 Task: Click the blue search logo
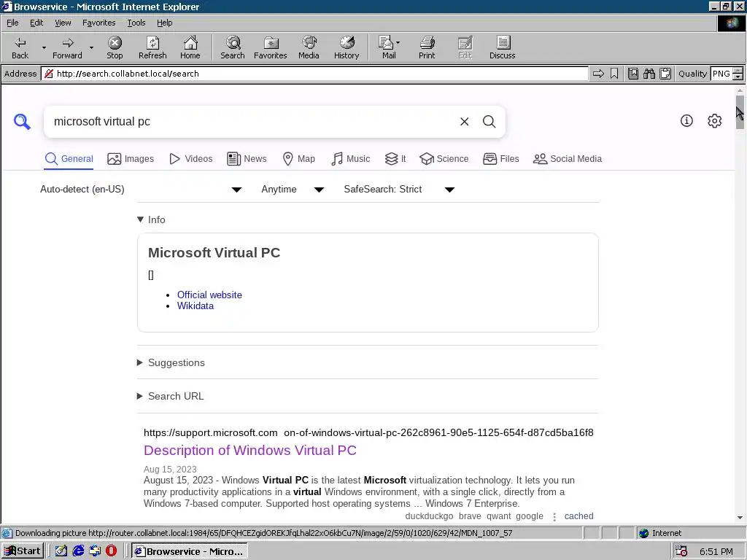coord(22,122)
